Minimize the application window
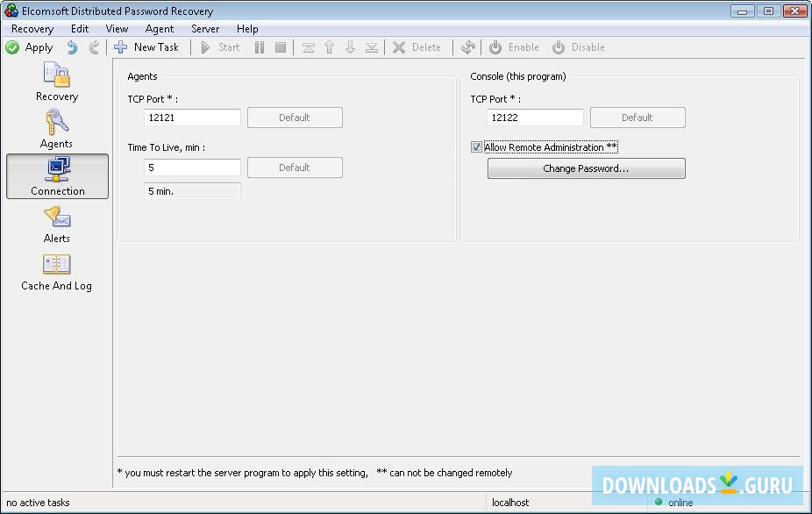 click(743, 11)
